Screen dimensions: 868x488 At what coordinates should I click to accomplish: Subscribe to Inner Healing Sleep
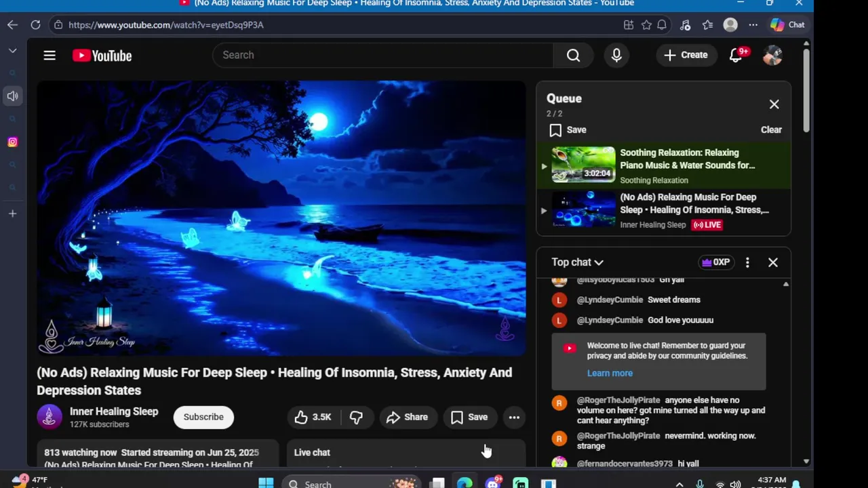click(203, 417)
